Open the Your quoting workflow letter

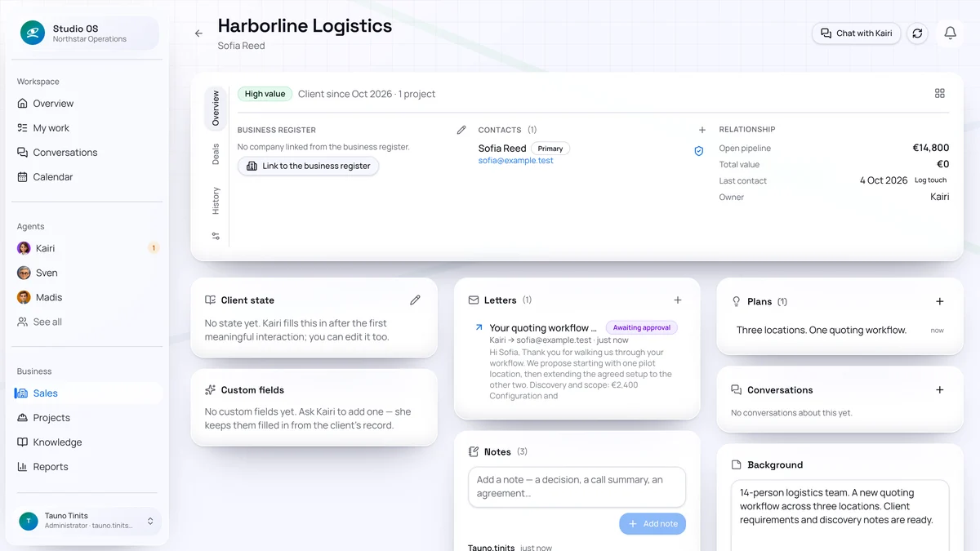543,327
